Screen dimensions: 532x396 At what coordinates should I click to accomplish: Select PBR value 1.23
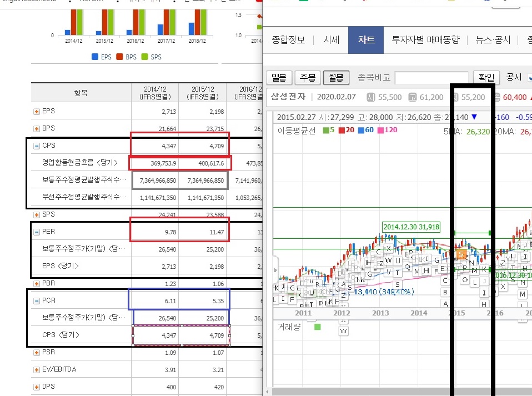[x=170, y=284]
